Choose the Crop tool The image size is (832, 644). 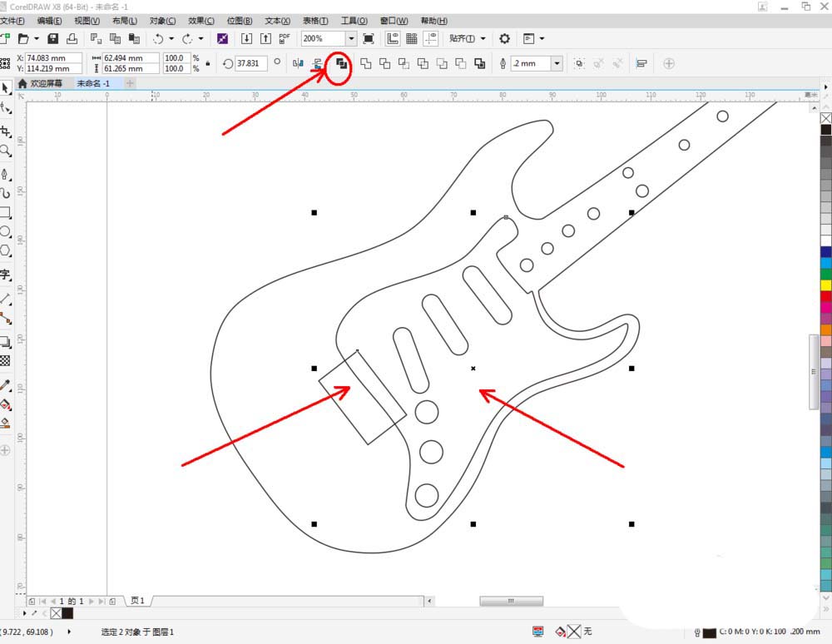pos(6,131)
